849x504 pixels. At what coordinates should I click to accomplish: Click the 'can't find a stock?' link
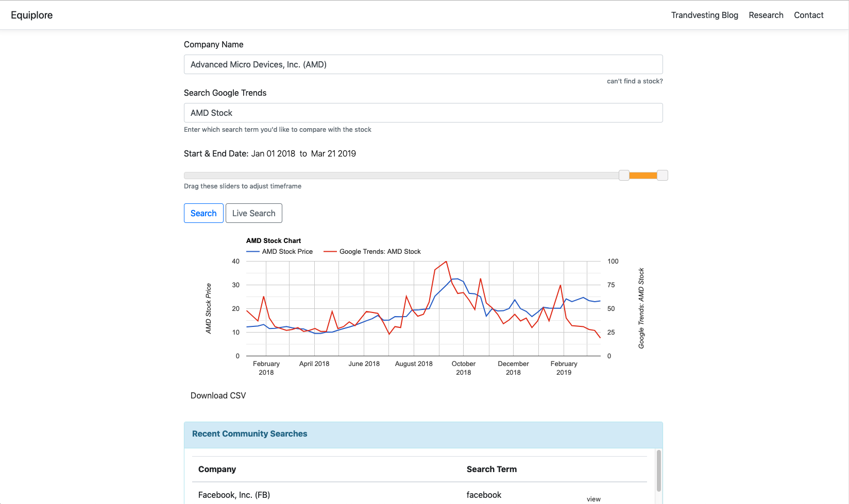[x=634, y=81]
